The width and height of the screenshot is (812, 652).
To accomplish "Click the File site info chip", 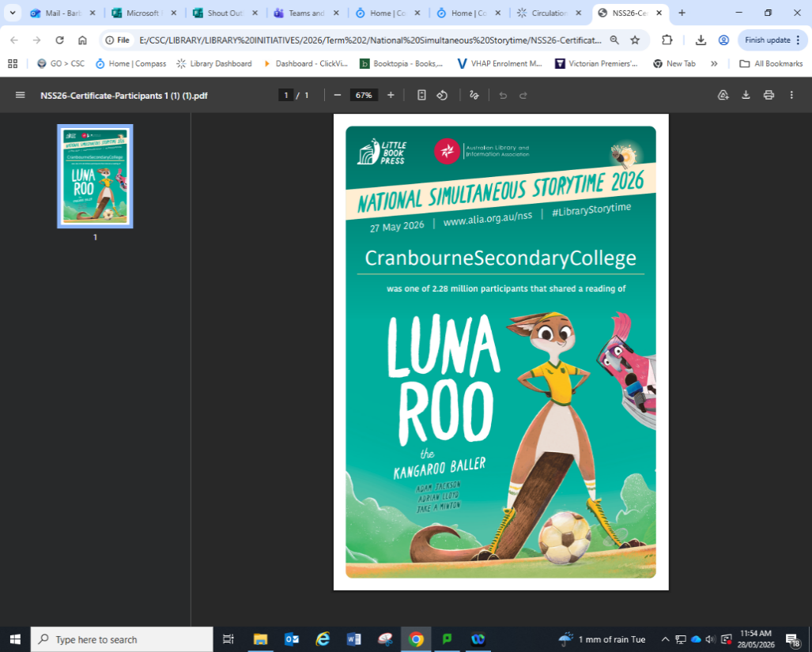I will pyautogui.click(x=117, y=40).
